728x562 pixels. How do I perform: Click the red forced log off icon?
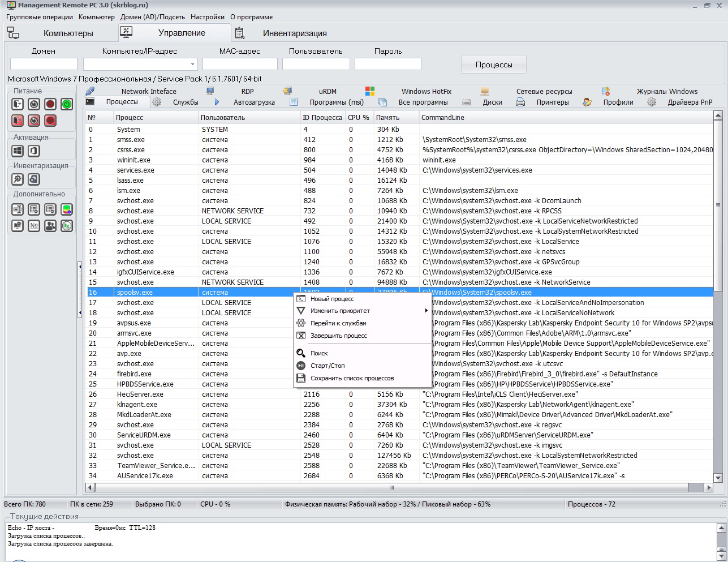18,121
